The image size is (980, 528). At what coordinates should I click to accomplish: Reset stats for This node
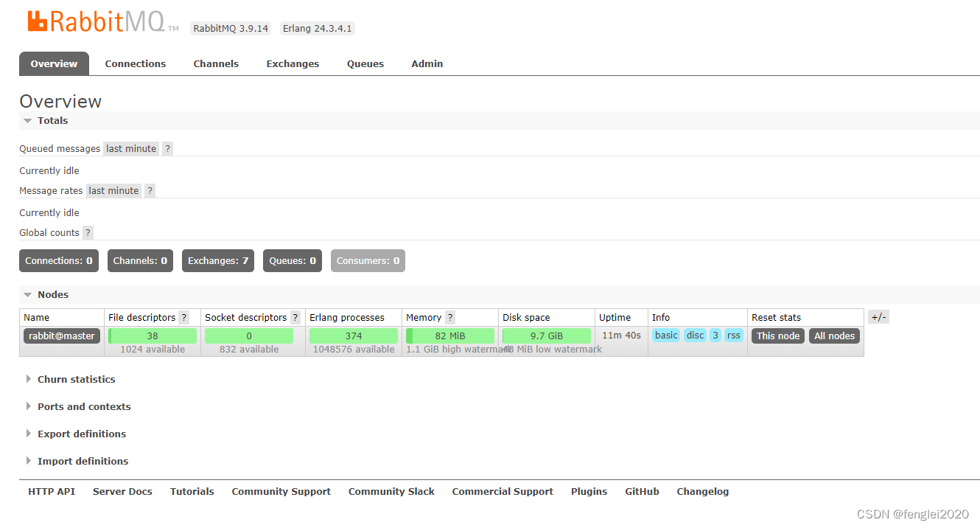click(778, 336)
